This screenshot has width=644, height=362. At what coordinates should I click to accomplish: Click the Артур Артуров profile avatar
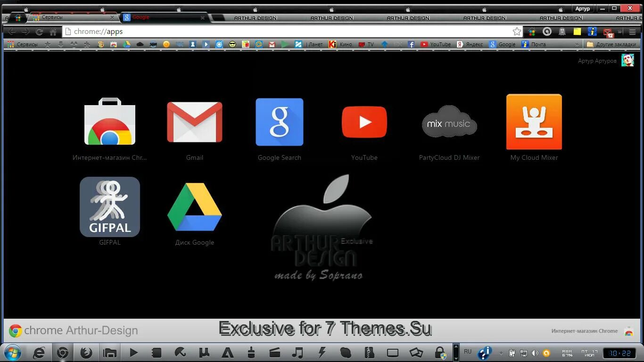(627, 60)
